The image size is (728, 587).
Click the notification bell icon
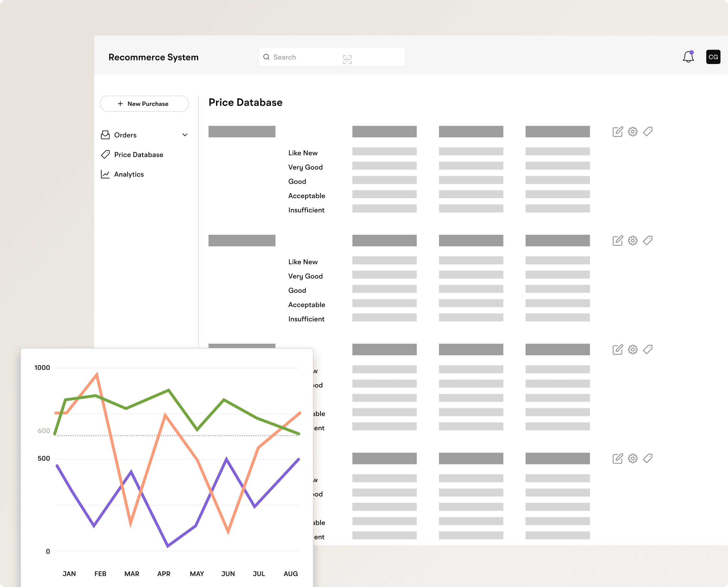pos(688,57)
